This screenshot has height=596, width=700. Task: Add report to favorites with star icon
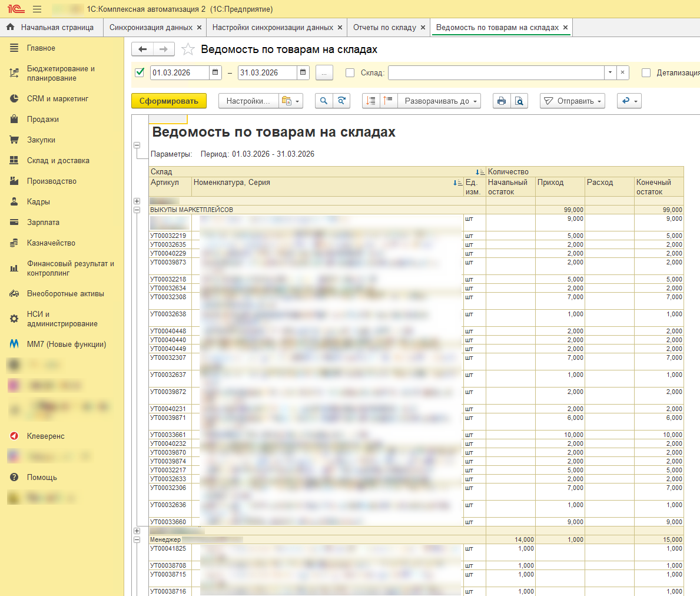188,49
